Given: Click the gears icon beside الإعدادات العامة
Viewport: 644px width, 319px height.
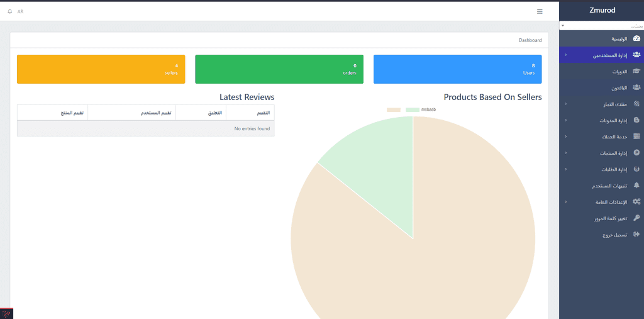Looking at the screenshot, I should coord(636,201).
